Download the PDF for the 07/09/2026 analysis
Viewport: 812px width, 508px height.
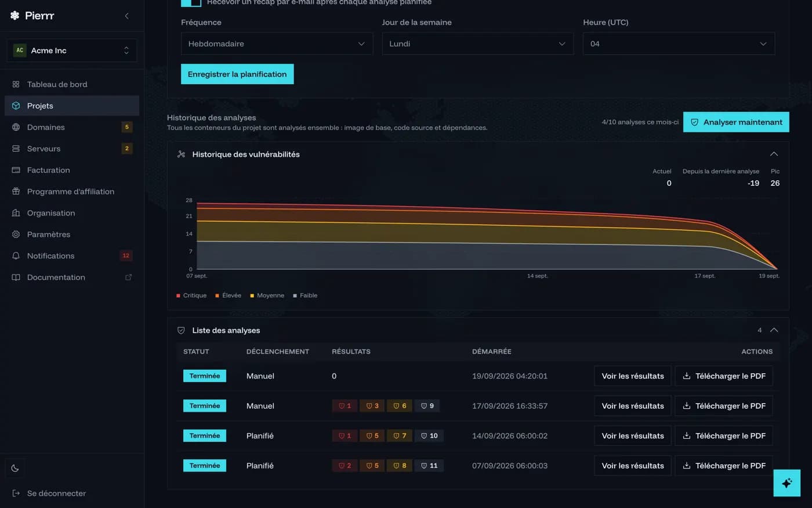724,466
